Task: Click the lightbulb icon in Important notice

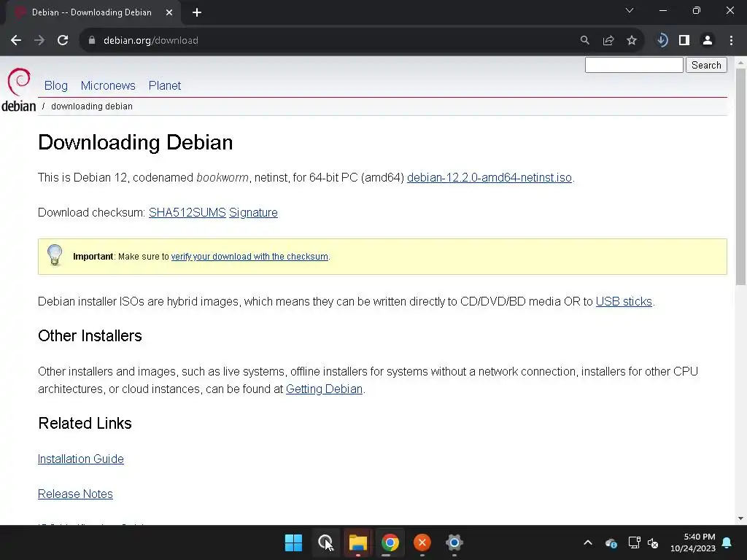Action: (55, 254)
